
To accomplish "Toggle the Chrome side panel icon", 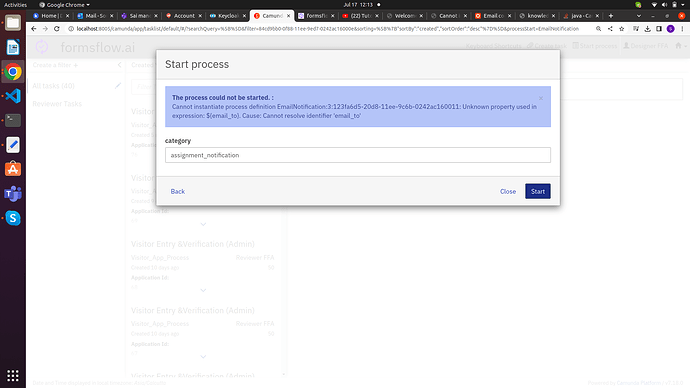I will tap(659, 29).
